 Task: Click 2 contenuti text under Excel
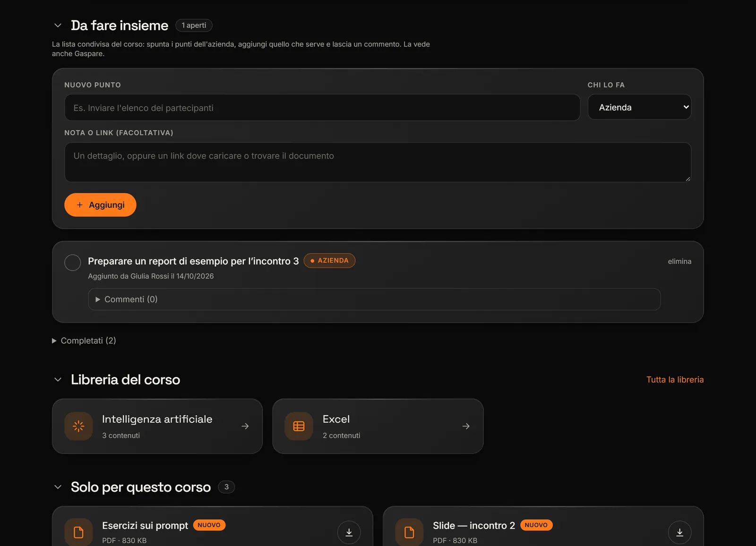tap(342, 435)
